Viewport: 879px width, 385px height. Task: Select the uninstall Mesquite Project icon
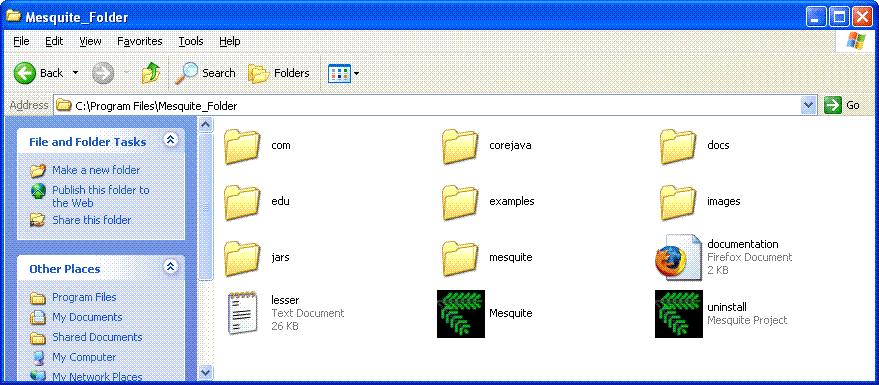(x=679, y=314)
